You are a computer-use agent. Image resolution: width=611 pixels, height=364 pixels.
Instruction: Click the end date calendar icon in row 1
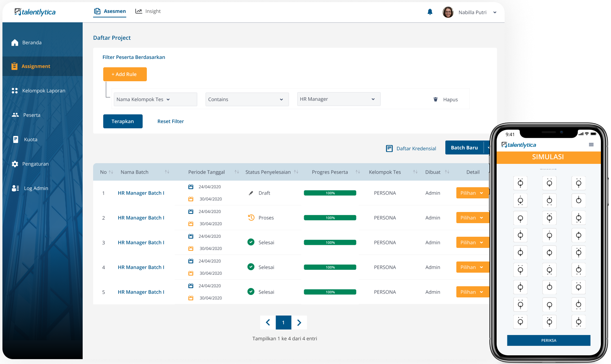(x=191, y=199)
